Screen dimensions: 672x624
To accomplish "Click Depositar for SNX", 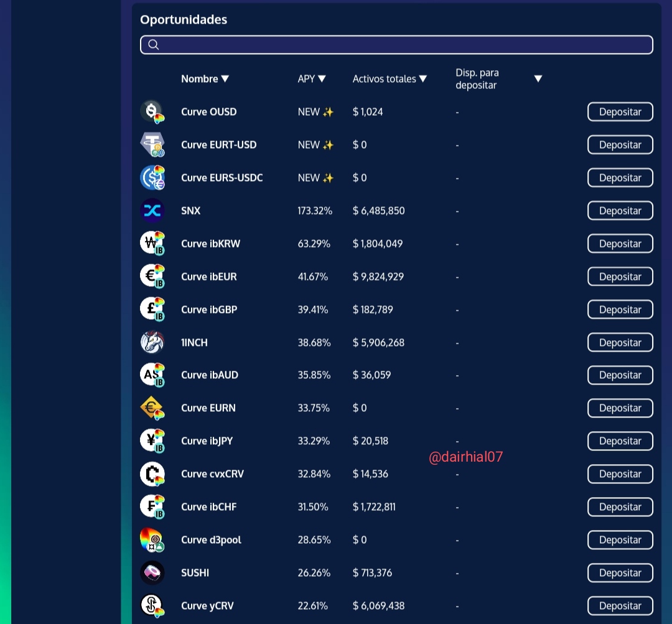I will point(620,211).
